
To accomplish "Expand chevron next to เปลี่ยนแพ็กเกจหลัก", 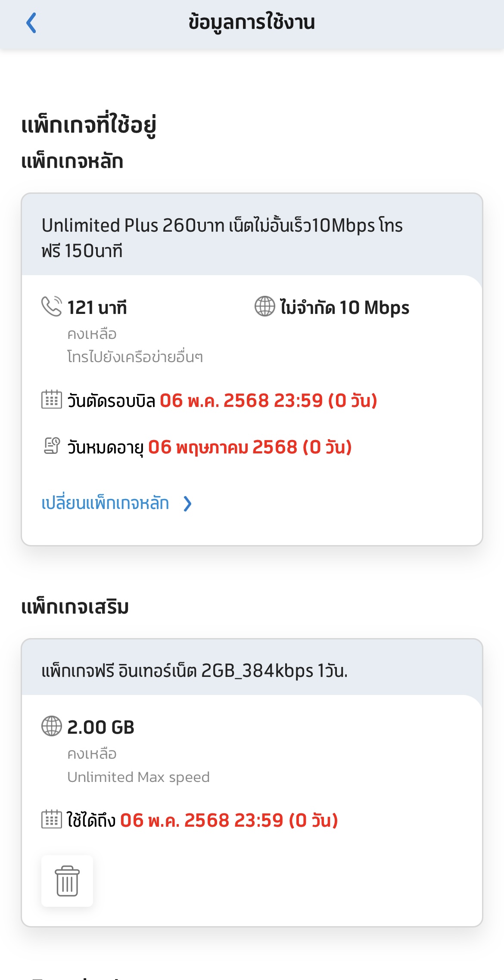I will tap(187, 503).
